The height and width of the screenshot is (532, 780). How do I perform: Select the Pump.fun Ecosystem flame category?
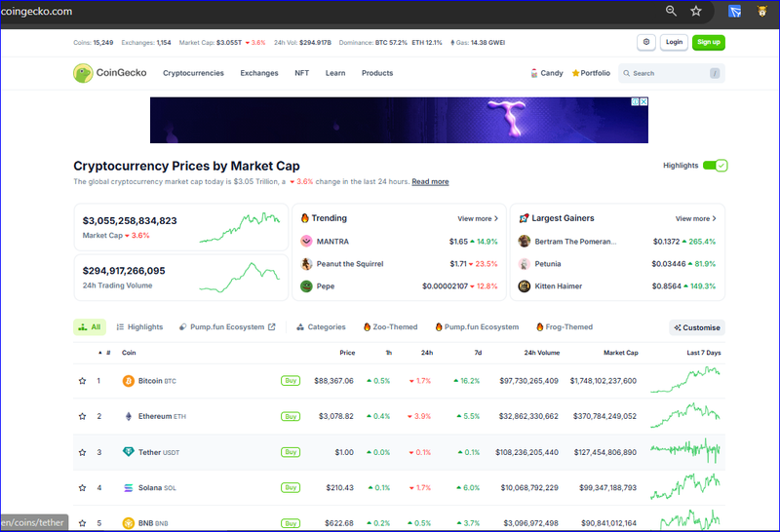pos(477,327)
